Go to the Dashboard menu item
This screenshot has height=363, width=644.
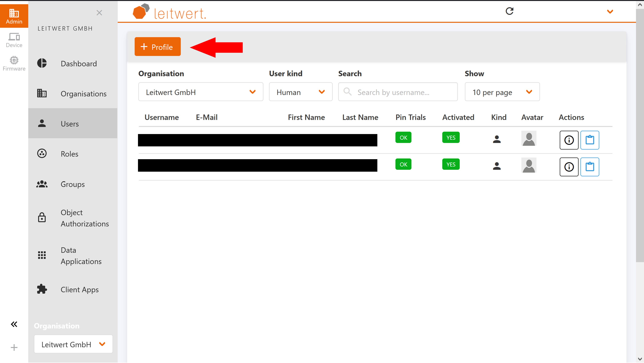tap(79, 64)
